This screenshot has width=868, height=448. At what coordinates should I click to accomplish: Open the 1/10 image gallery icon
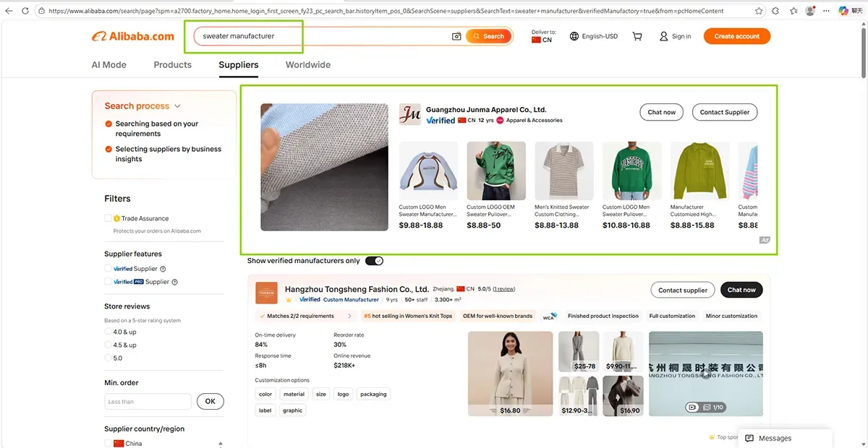(707, 408)
